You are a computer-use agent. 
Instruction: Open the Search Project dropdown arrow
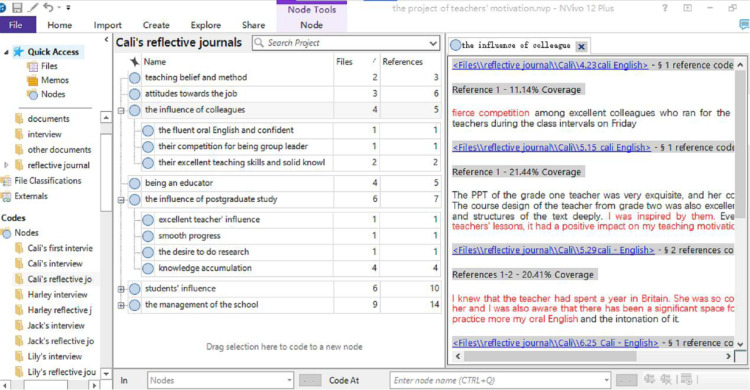pos(433,43)
